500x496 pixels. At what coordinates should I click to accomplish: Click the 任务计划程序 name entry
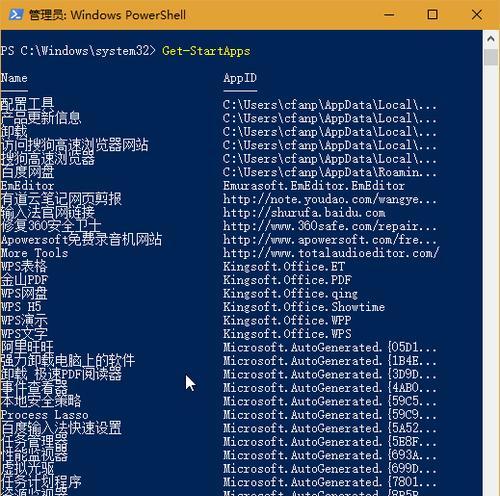[41, 482]
